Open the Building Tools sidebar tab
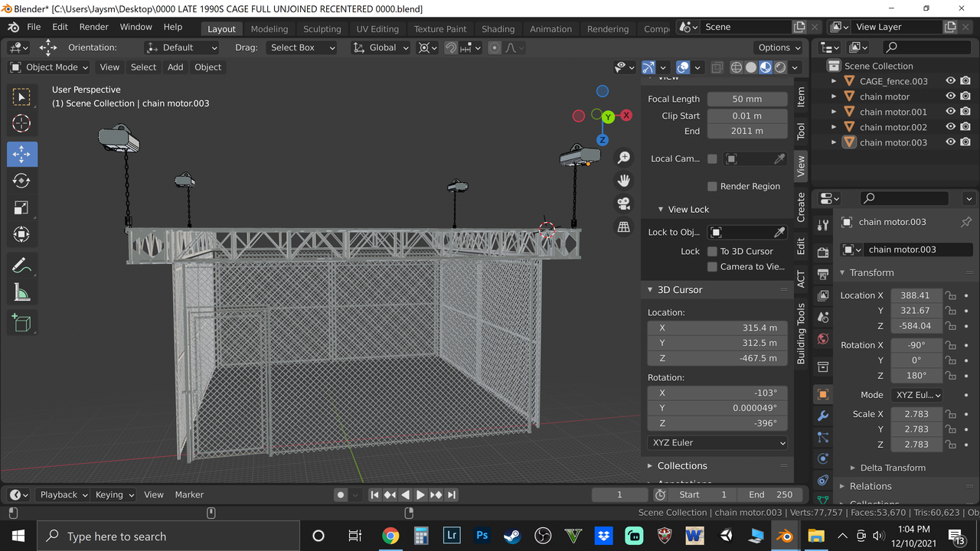This screenshot has width=980, height=551. tap(801, 333)
